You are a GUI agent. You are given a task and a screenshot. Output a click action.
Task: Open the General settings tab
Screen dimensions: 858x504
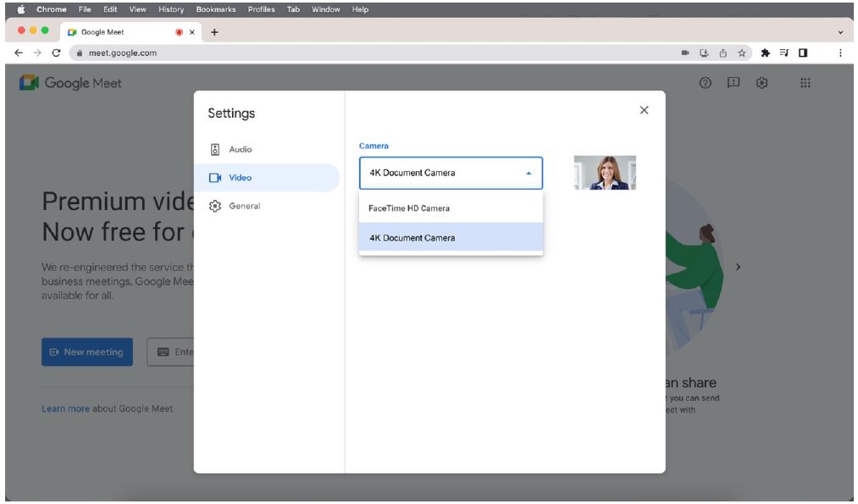(244, 206)
